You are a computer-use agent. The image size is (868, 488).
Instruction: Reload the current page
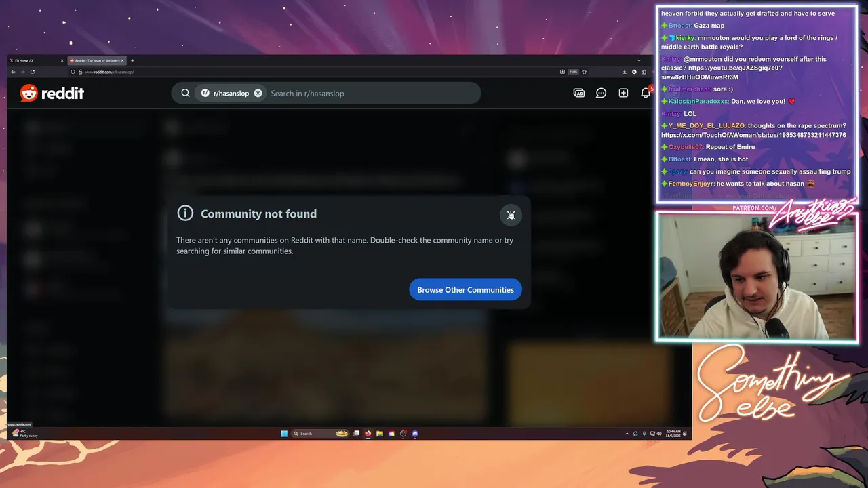tap(33, 72)
